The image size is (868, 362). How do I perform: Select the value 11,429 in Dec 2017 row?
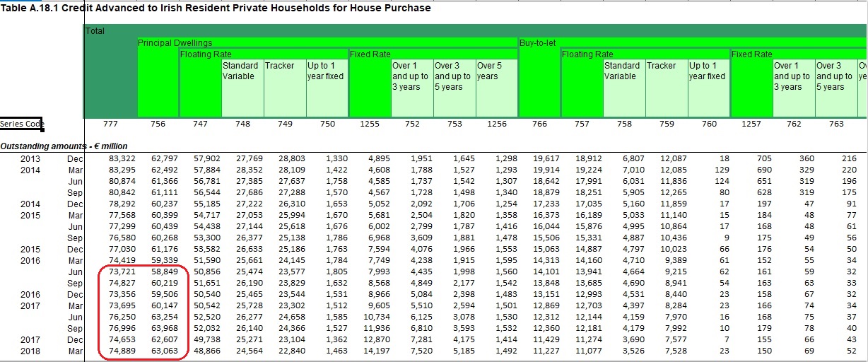(x=546, y=340)
